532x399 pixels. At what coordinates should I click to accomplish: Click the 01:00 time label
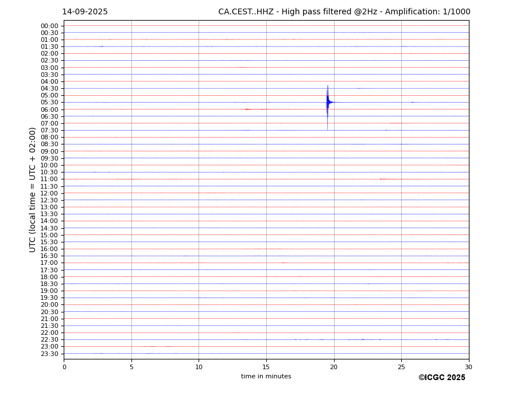coord(49,40)
